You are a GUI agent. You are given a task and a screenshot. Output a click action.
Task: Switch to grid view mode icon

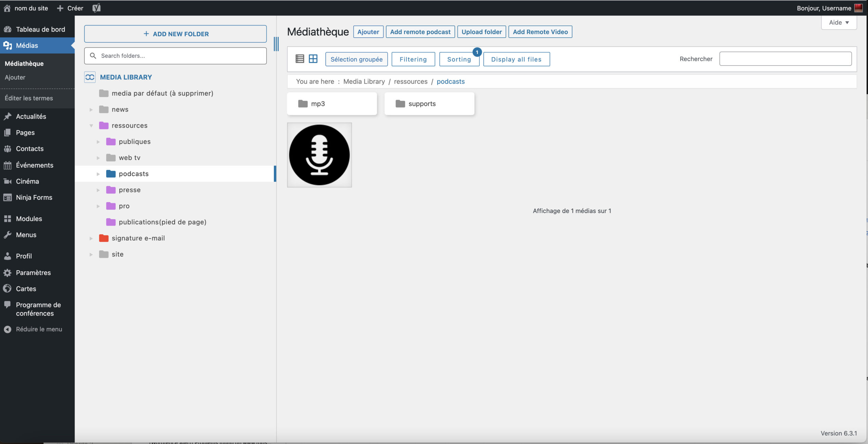(313, 59)
